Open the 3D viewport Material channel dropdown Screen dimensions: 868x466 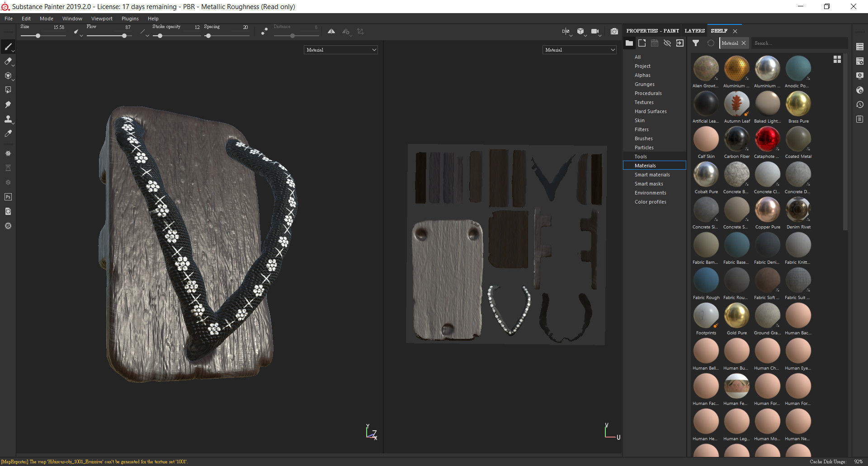(x=341, y=50)
